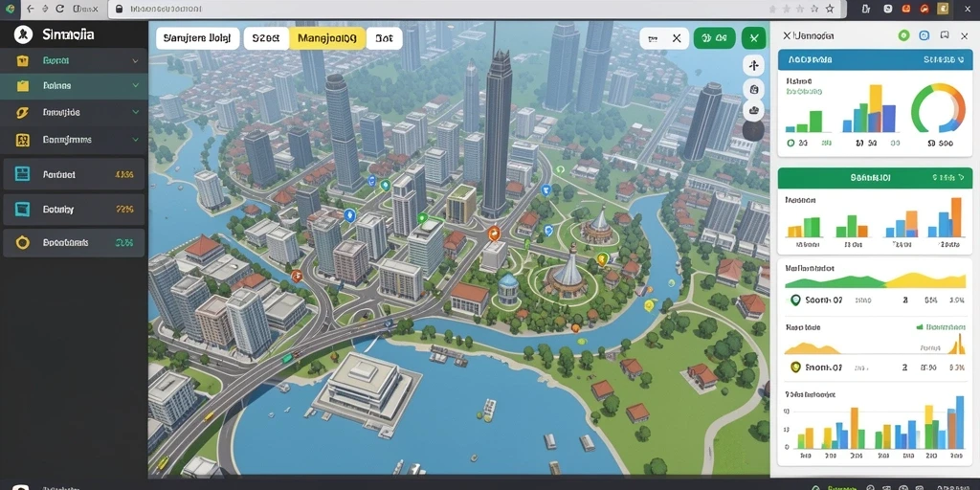Select the yellow pin beside the cone-roofed pavilion
The width and height of the screenshot is (980, 490).
tap(602, 258)
